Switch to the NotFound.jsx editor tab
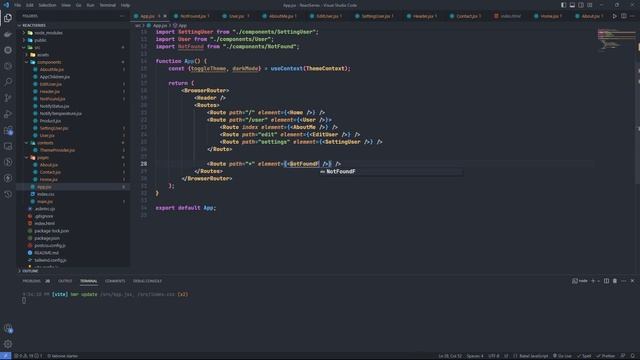The height and width of the screenshot is (360, 640). point(192,16)
